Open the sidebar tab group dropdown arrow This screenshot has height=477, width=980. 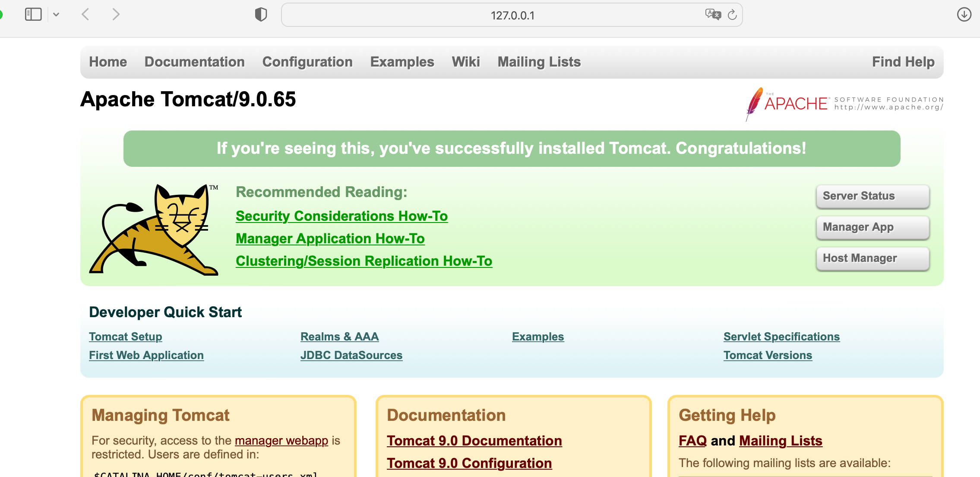tap(56, 15)
